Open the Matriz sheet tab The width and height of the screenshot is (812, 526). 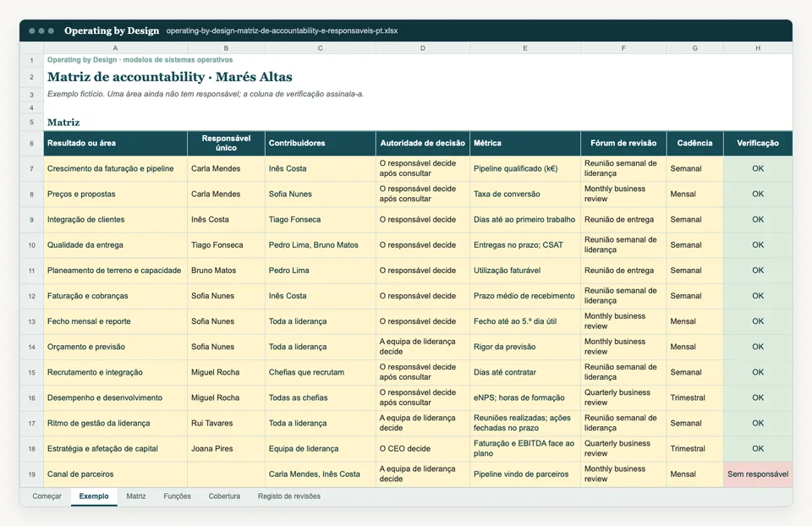pos(135,496)
